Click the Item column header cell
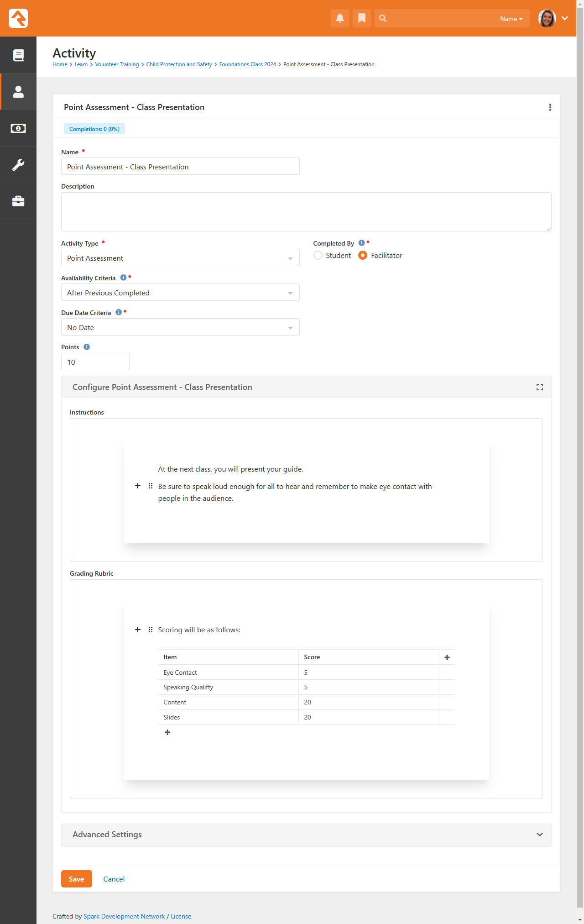 point(228,657)
